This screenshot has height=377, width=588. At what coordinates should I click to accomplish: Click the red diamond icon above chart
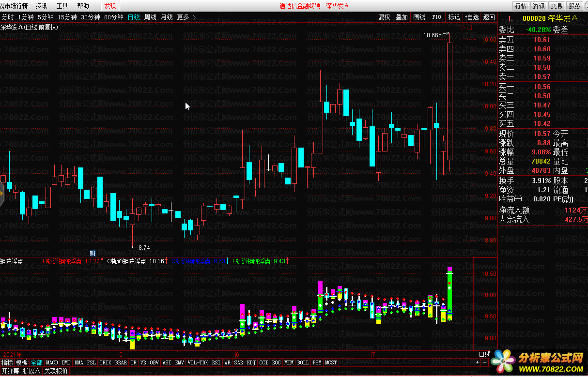(x=462, y=28)
